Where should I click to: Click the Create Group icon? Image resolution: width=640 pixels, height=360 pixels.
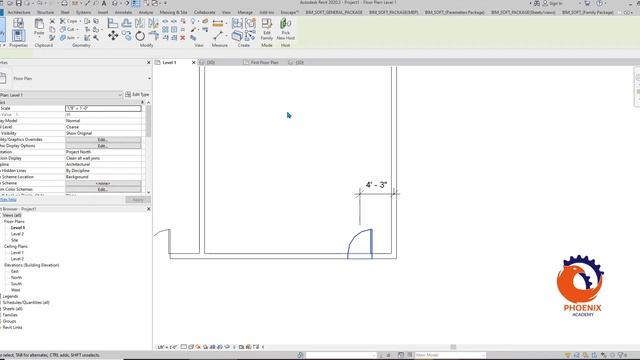[x=251, y=23]
